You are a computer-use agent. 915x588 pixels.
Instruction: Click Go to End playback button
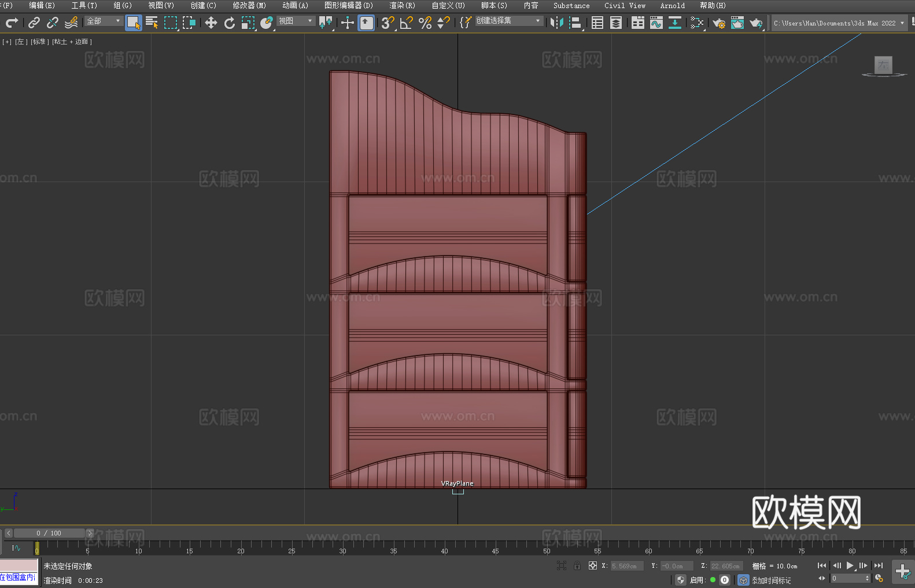click(x=879, y=565)
